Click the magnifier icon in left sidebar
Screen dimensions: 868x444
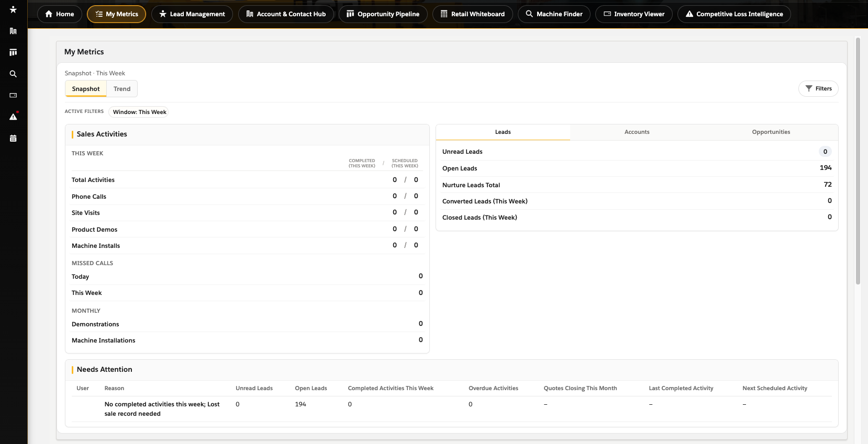coord(13,74)
